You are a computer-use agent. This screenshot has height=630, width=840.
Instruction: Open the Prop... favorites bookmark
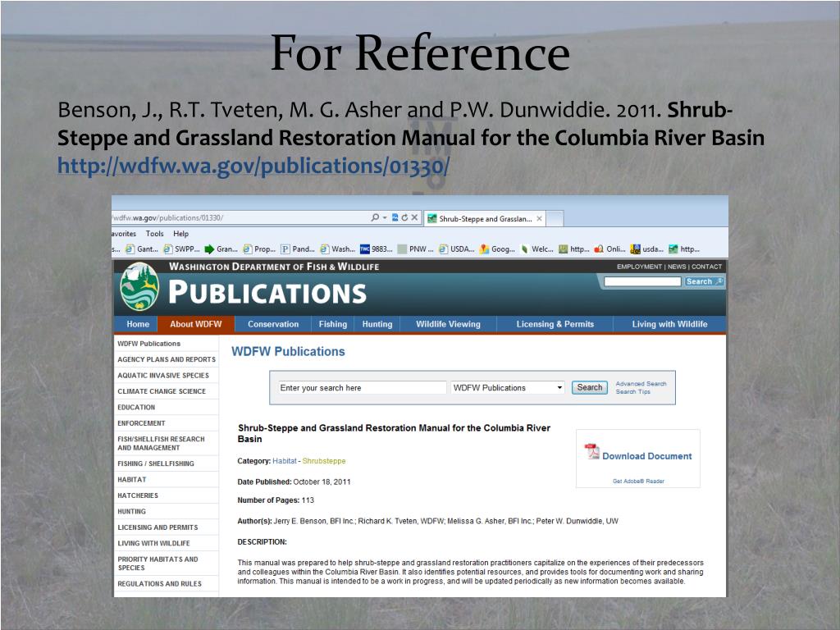(259, 249)
